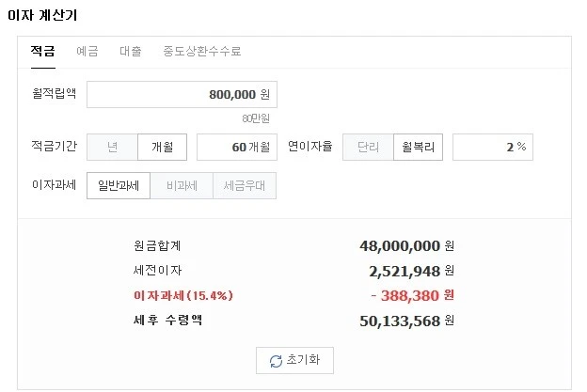587x392 pixels.
Task: Open the 대출 tab
Action: pyautogui.click(x=130, y=51)
